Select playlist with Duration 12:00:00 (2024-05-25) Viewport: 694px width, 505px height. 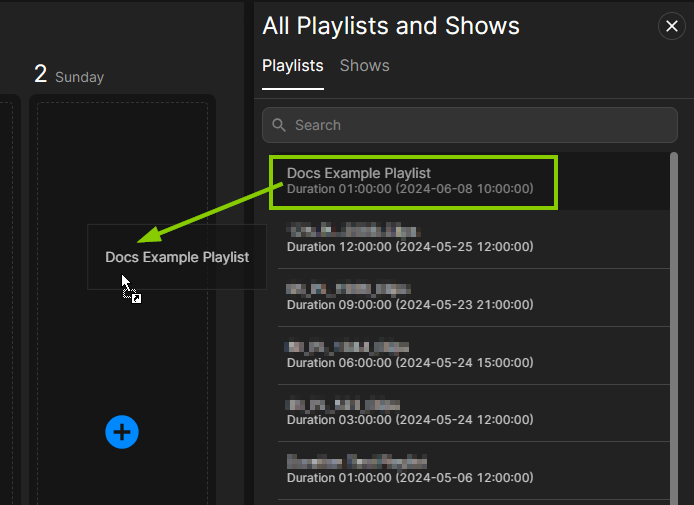click(x=473, y=239)
